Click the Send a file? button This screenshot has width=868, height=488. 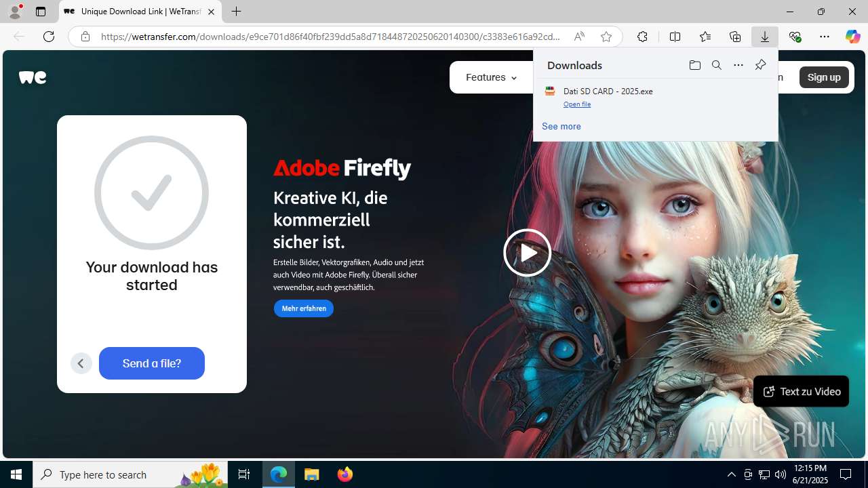152,363
